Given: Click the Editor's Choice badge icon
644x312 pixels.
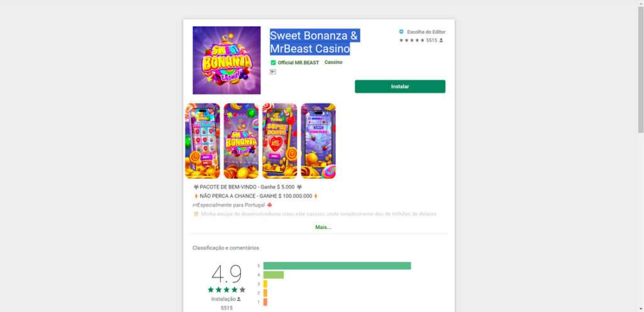Looking at the screenshot, I should [401, 31].
